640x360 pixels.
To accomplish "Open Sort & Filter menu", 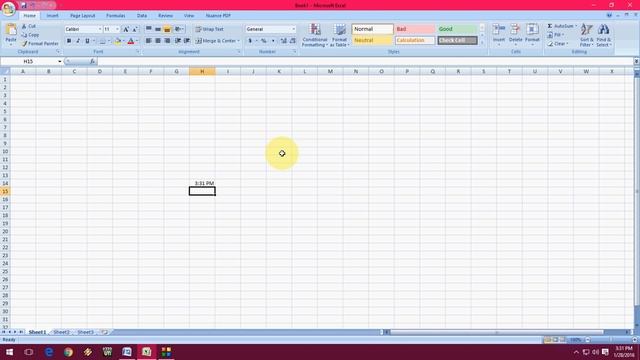I will 587,35.
